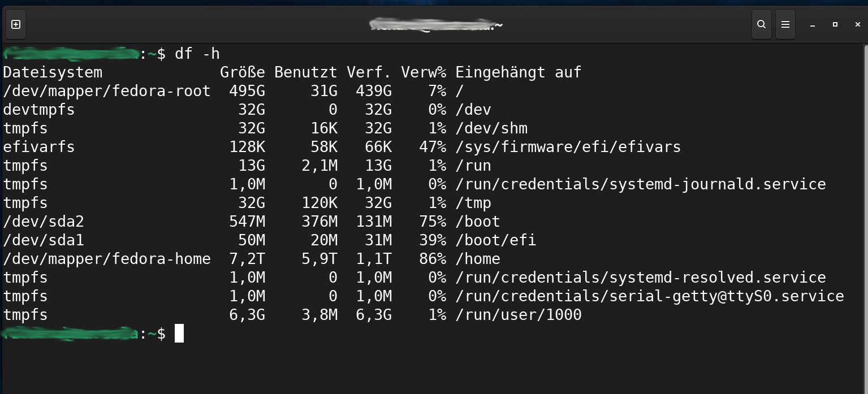Click the 'systemd-journald.service' credentials path

640,184
